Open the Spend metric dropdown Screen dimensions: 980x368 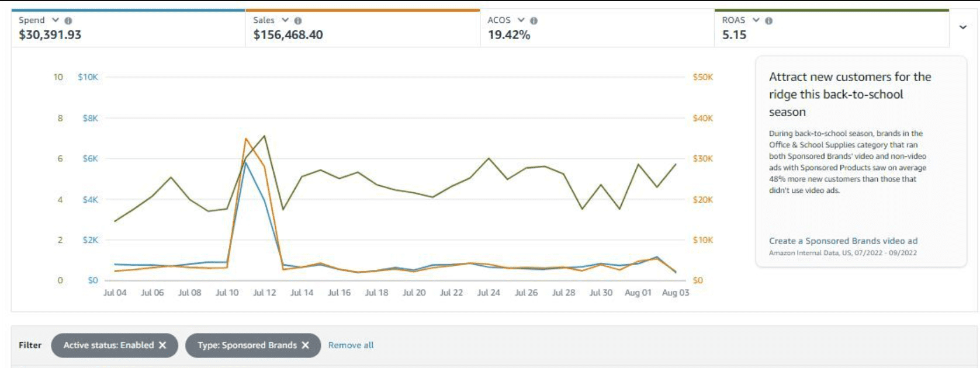point(56,20)
